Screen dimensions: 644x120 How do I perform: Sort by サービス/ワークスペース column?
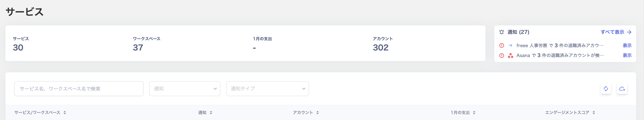click(x=65, y=113)
